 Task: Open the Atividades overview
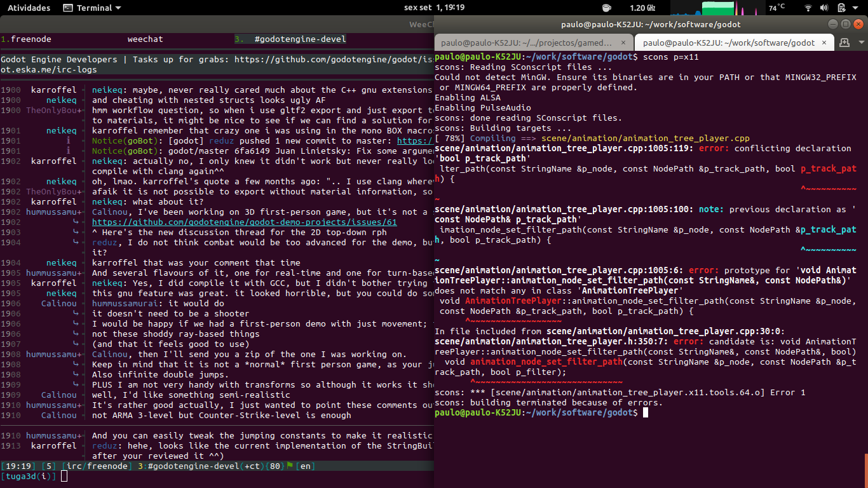(29, 8)
